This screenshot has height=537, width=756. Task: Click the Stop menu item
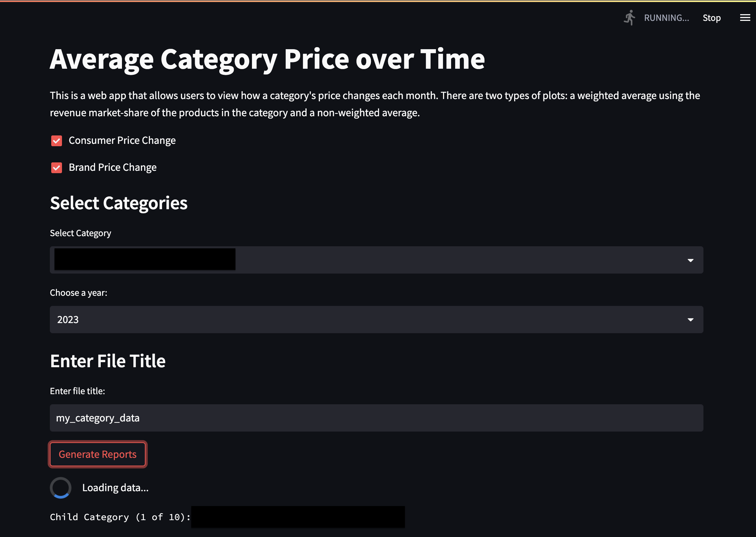tap(712, 18)
